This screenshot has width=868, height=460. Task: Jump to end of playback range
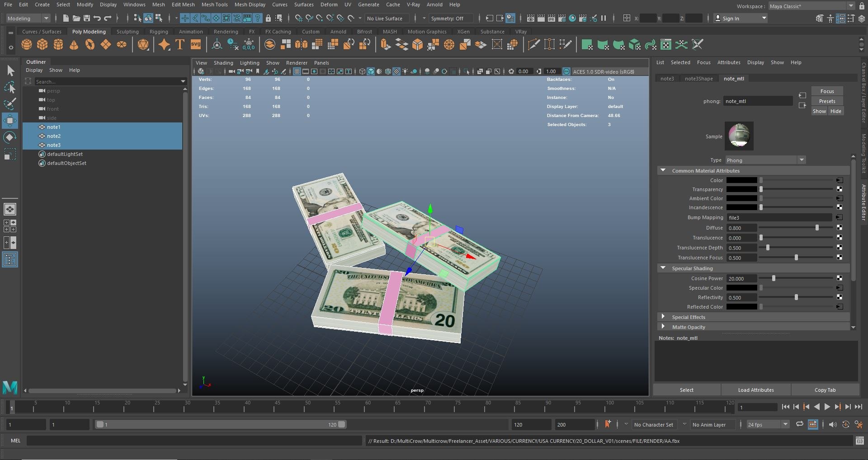(859, 407)
